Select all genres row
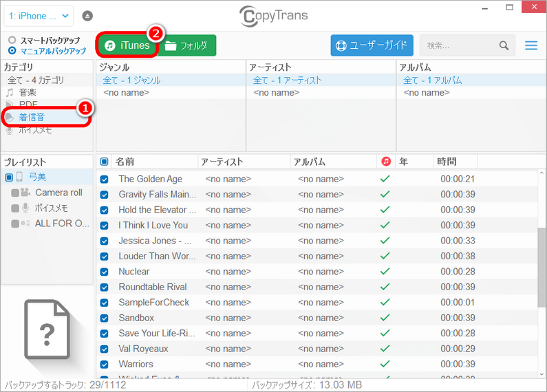The height and width of the screenshot is (392, 547). [171, 80]
